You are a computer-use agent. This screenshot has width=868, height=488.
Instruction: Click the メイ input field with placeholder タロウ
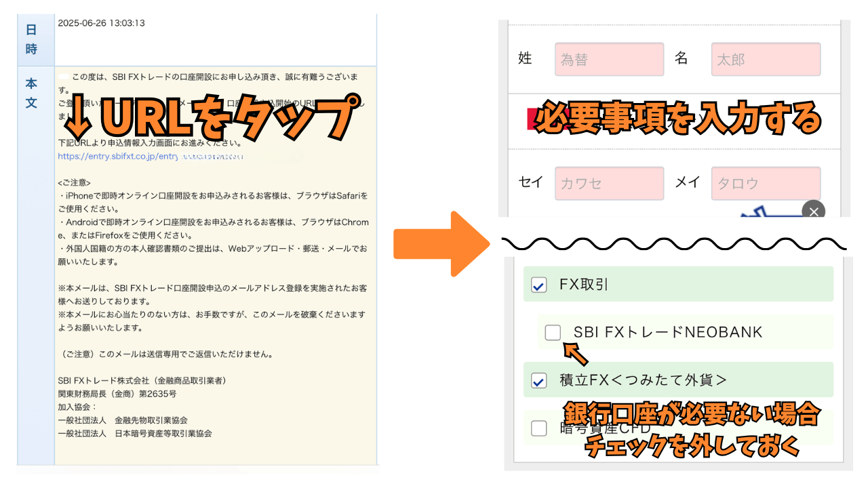click(766, 183)
